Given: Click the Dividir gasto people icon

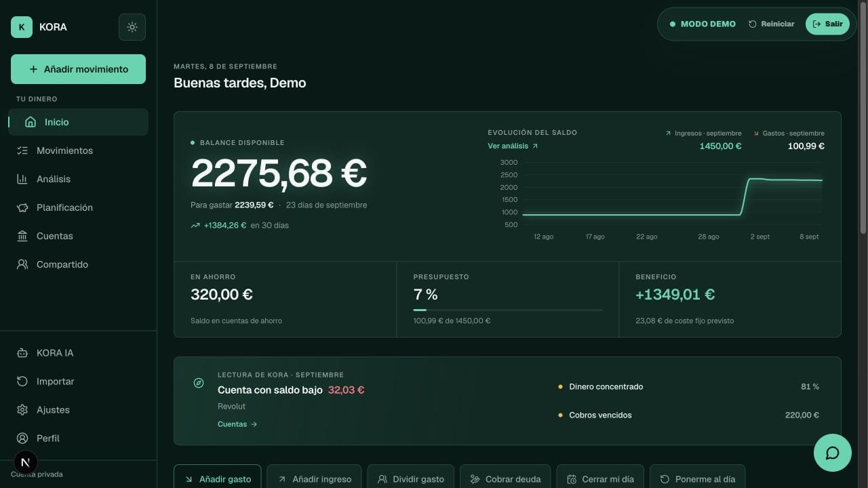Looking at the screenshot, I should (382, 479).
